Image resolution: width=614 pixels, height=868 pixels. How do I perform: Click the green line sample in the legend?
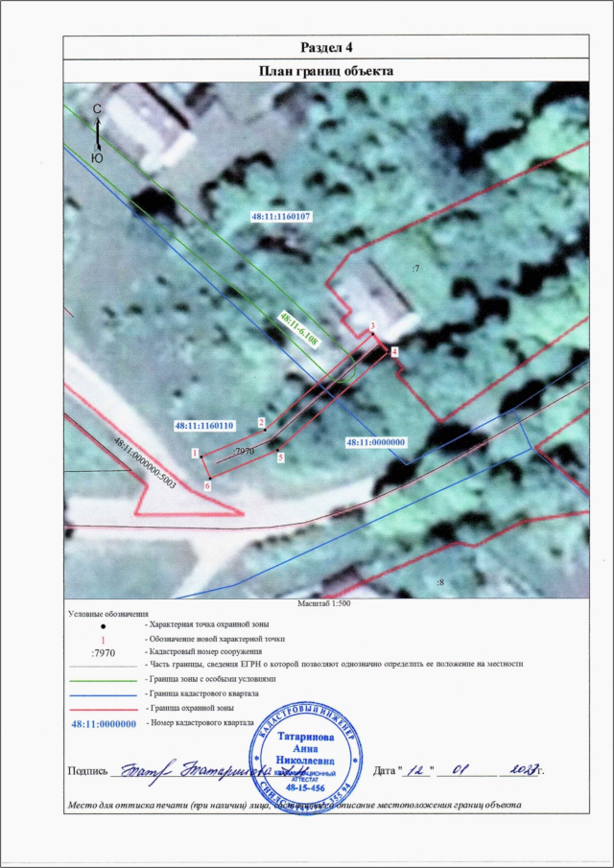(x=103, y=679)
